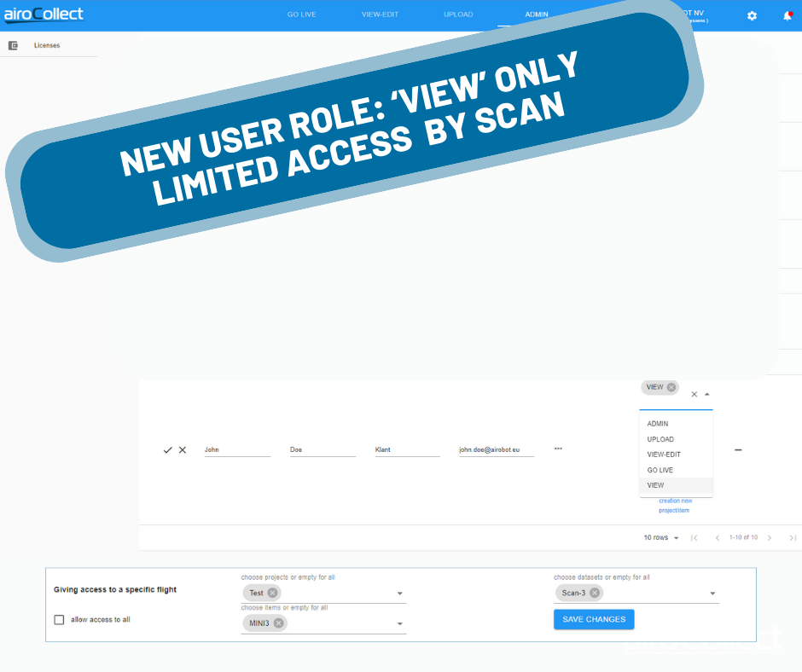Open settings via the gear icon
Viewport: 802px width, 672px height.
point(752,15)
